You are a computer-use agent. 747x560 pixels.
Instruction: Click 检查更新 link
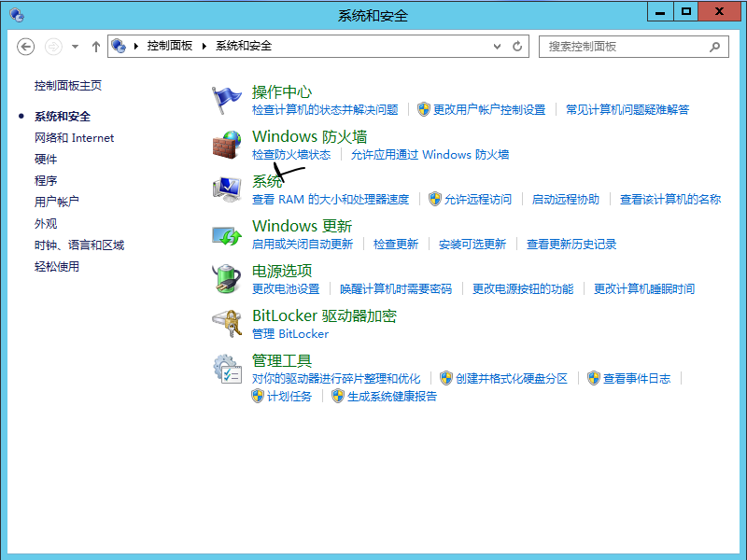point(396,245)
